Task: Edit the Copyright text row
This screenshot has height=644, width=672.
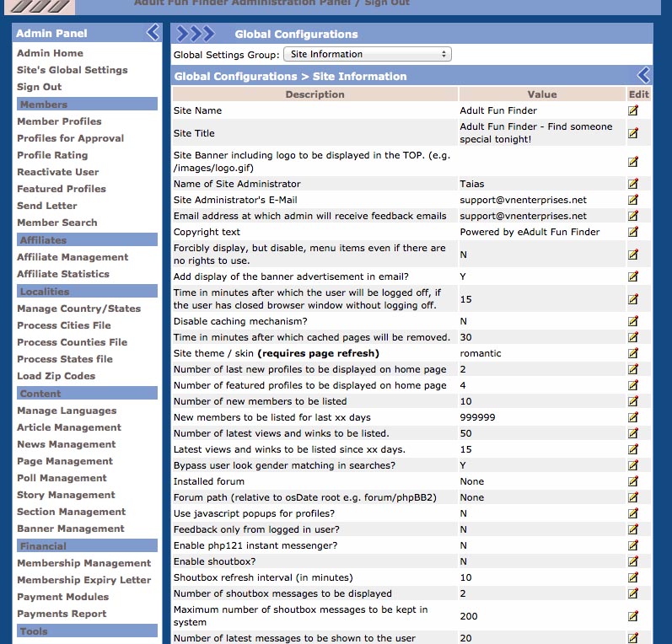Action: point(633,232)
